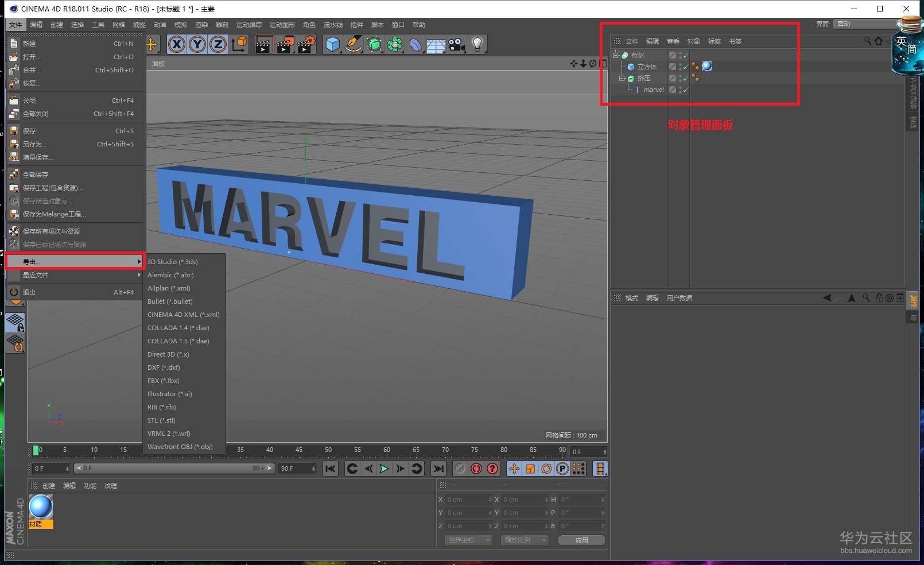Click the floor grid environment icon
This screenshot has height=565, width=924.
(x=436, y=44)
